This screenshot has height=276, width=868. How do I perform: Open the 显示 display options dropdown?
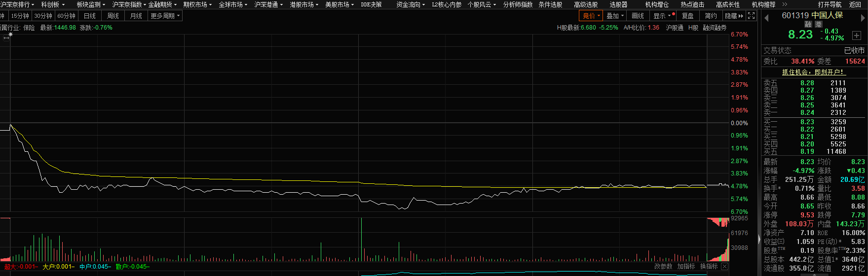tap(662, 16)
